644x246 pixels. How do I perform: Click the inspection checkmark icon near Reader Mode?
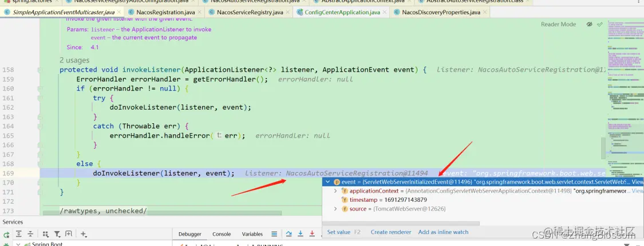click(x=600, y=24)
